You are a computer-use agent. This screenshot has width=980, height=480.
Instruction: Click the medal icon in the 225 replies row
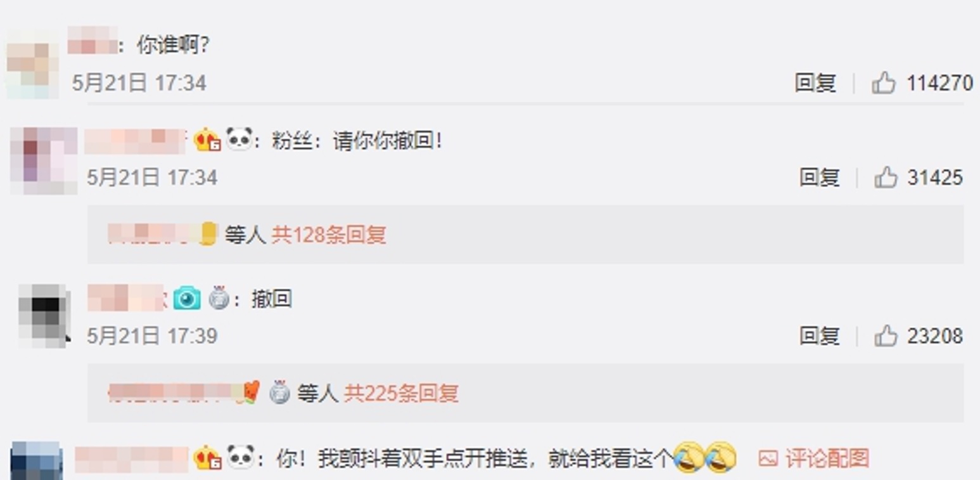[279, 393]
